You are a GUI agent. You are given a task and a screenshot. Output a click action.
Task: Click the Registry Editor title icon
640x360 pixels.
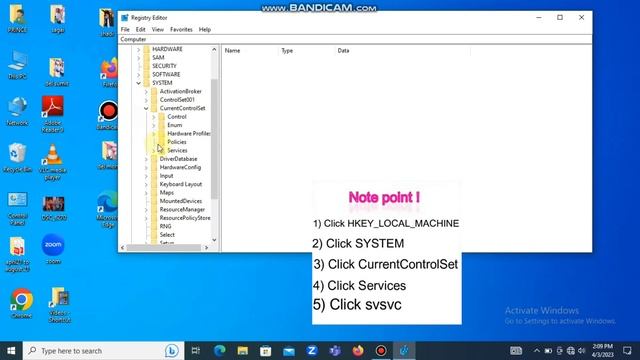(x=125, y=18)
